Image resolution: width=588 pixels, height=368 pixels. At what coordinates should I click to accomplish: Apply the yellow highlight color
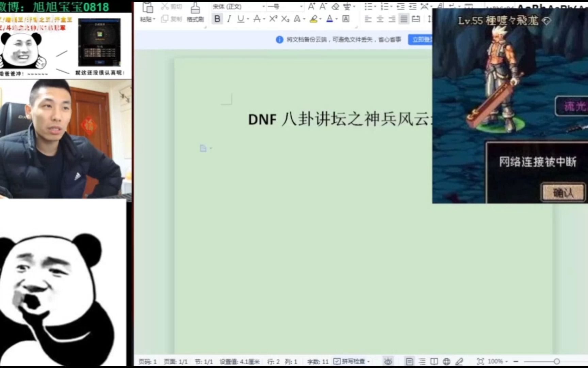click(x=314, y=19)
